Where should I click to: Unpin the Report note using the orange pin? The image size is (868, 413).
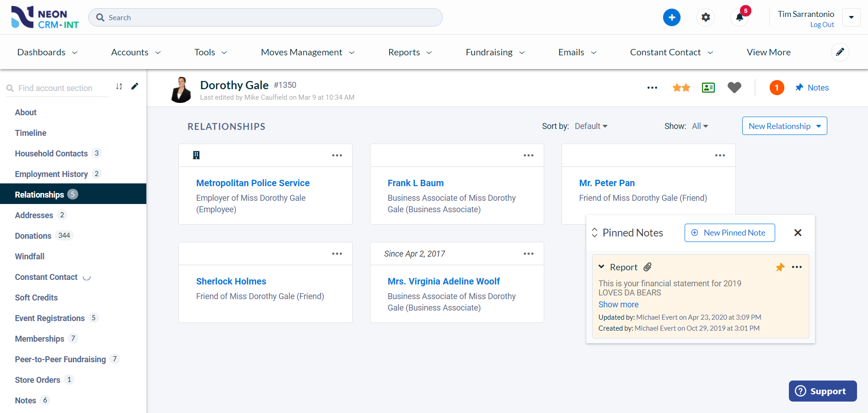780,267
